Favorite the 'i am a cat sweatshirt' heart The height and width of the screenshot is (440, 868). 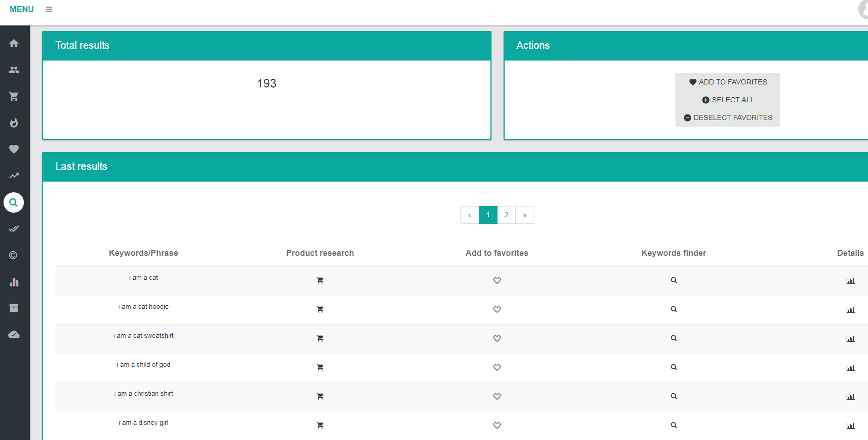click(497, 338)
